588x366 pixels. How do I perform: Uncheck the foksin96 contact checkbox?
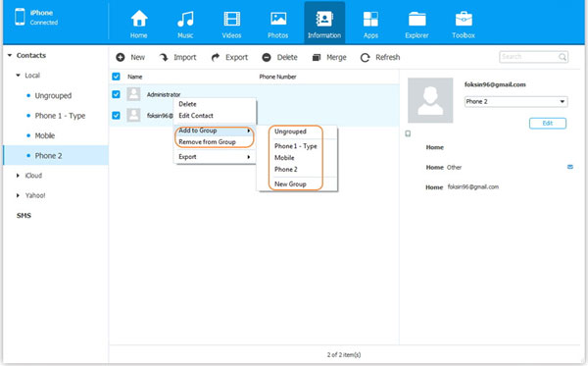(116, 115)
